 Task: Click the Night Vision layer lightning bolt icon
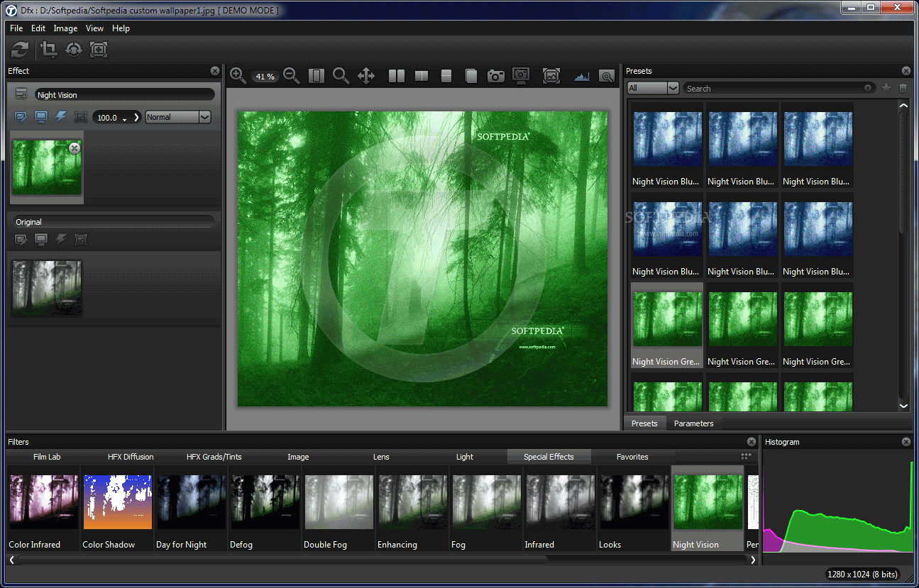point(61,116)
